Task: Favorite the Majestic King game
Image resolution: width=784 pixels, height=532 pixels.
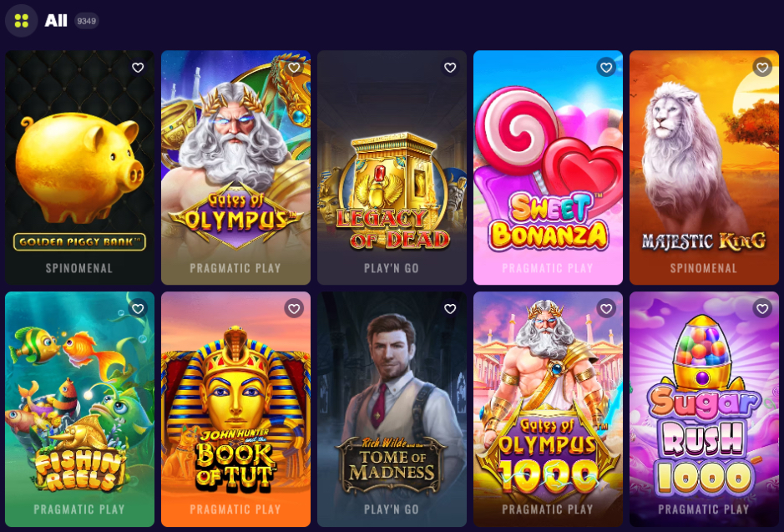Action: (762, 67)
